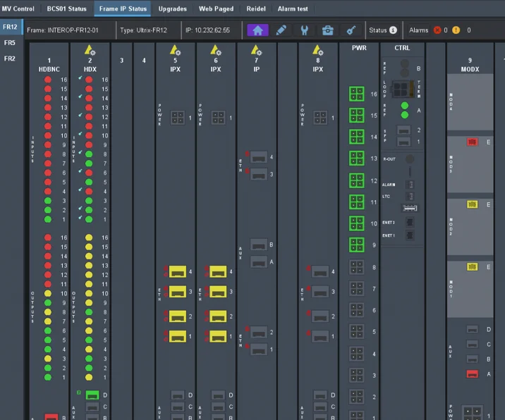
Task: Click the purple home icon in toolbar
Action: (x=257, y=30)
